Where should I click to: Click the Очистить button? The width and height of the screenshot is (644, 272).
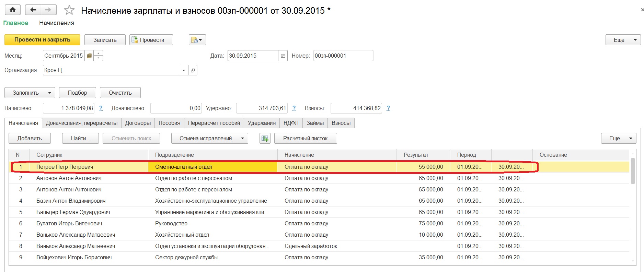pyautogui.click(x=120, y=93)
